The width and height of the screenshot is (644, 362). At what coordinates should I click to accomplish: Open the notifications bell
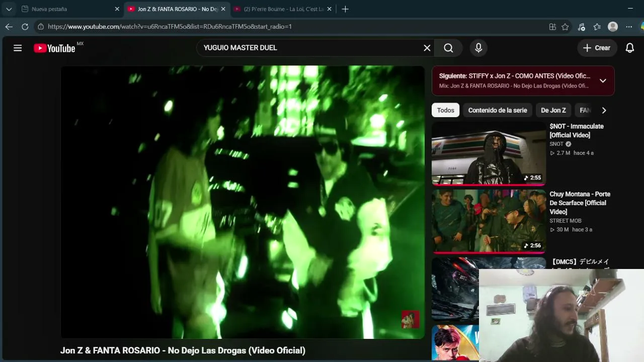pos(629,48)
